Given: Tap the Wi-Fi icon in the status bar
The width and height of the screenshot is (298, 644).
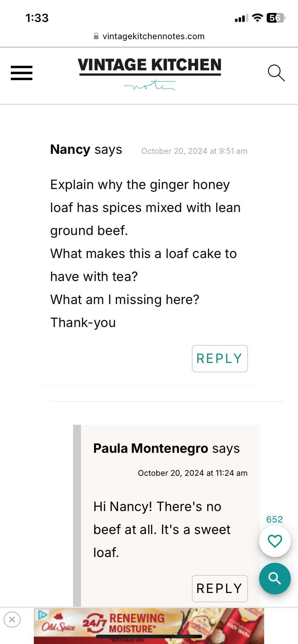Looking at the screenshot, I should click(x=258, y=18).
